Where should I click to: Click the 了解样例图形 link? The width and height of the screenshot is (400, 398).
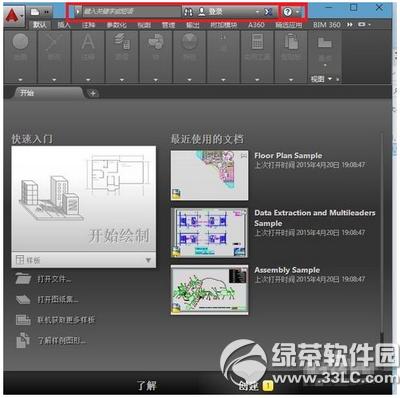(62, 340)
